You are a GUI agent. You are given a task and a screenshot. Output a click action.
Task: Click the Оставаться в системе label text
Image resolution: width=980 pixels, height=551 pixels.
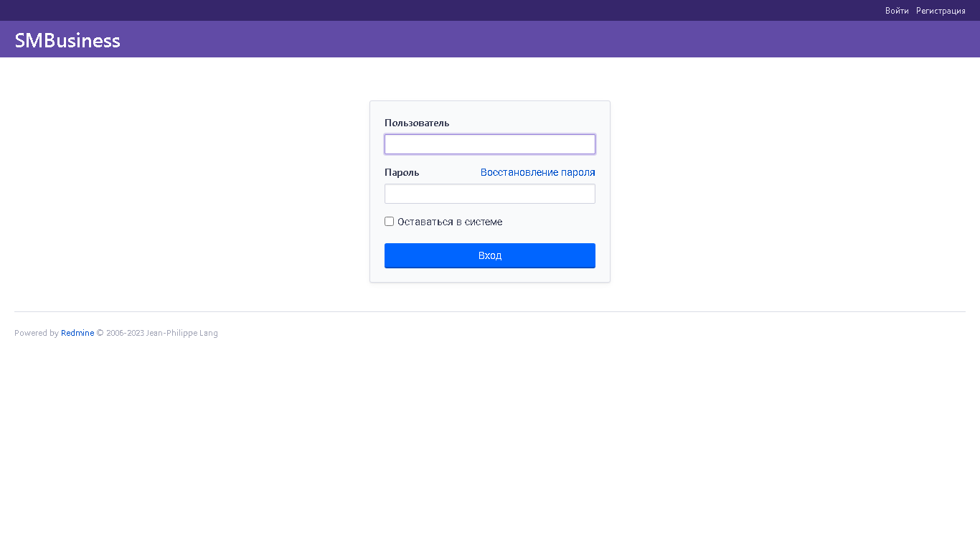point(450,222)
